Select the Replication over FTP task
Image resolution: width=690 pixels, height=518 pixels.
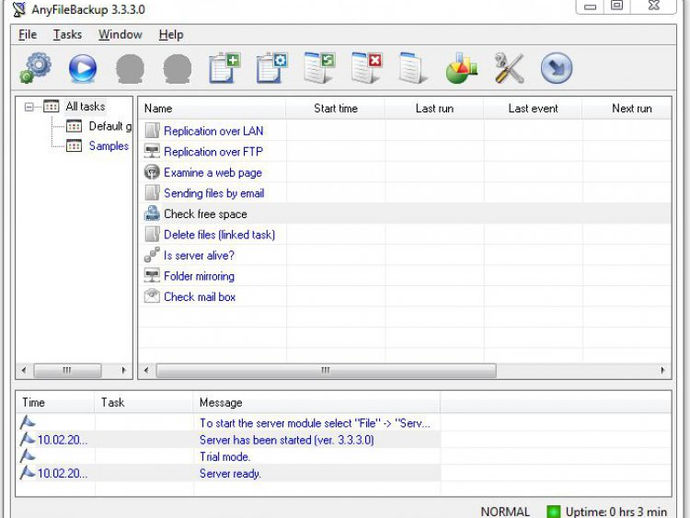213,151
